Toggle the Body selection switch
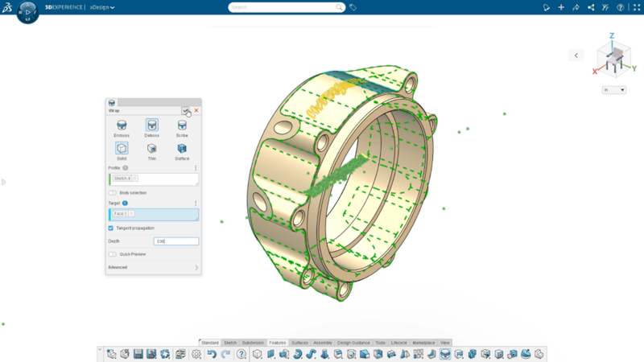The width and height of the screenshot is (644, 362). click(x=112, y=193)
